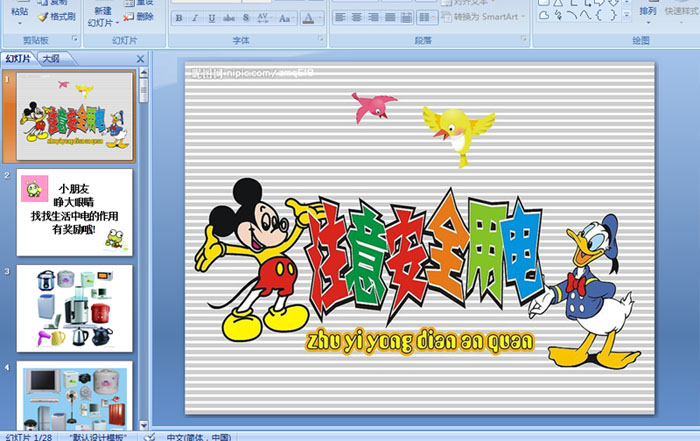Viewport: 700px width, 441px height.
Task: Select the curve shape in the shapes gallery
Action: (586, 16)
